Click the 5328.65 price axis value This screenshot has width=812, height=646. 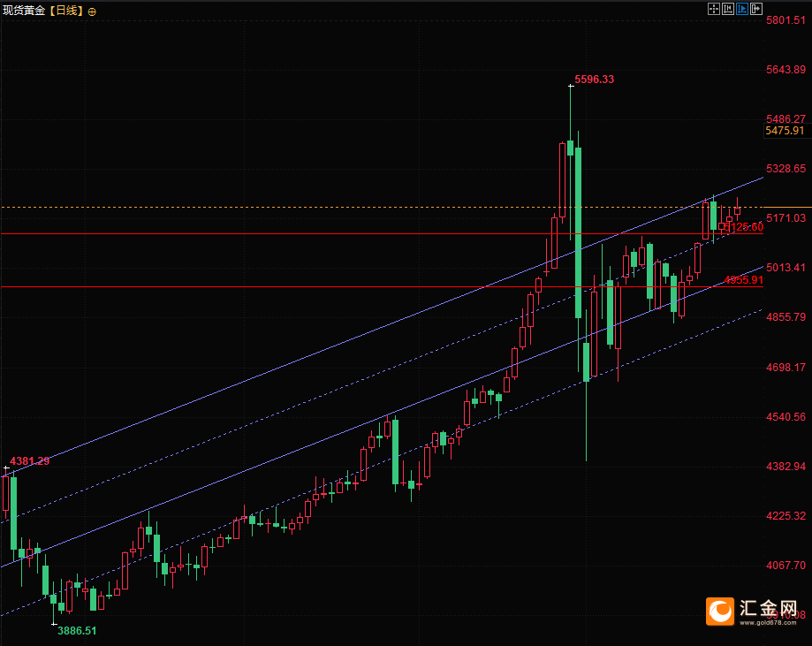(786, 169)
